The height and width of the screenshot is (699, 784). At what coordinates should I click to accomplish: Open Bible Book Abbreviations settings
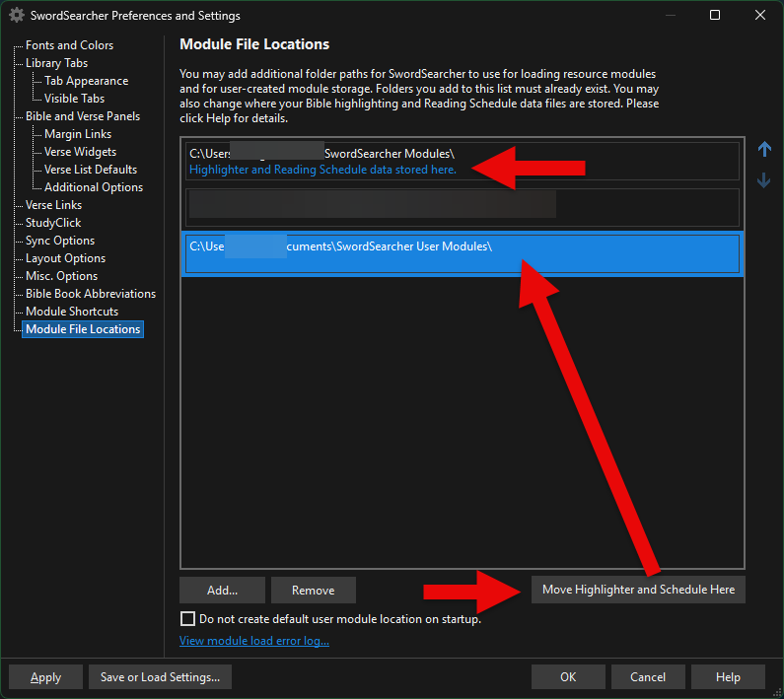91,294
